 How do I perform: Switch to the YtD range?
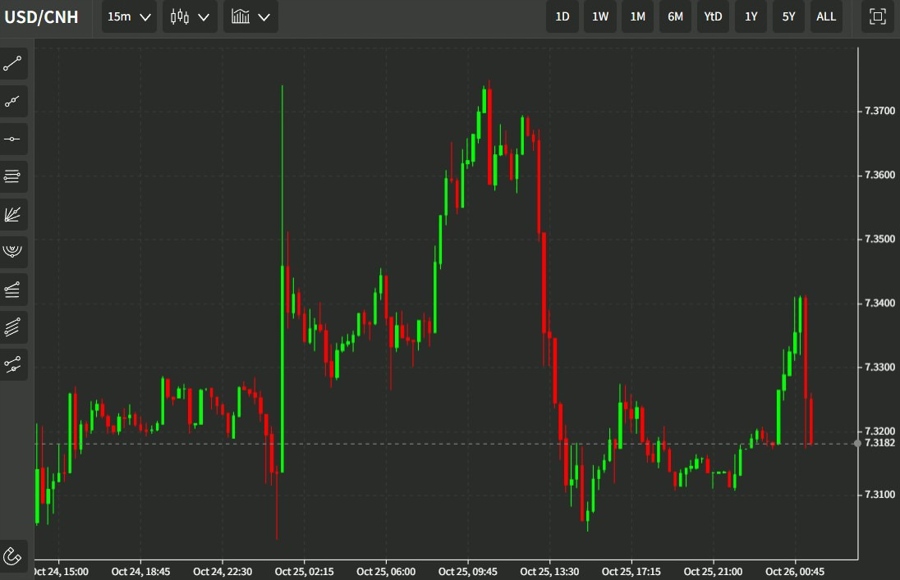pyautogui.click(x=713, y=16)
